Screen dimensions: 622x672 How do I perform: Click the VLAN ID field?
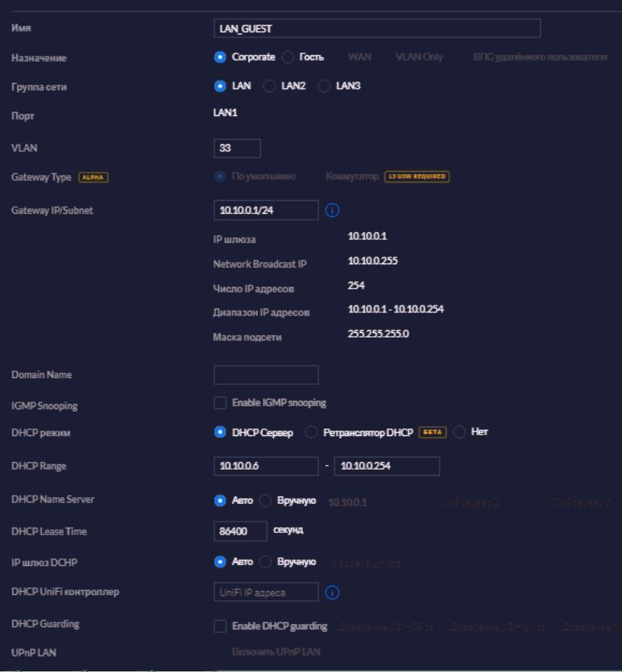(237, 148)
